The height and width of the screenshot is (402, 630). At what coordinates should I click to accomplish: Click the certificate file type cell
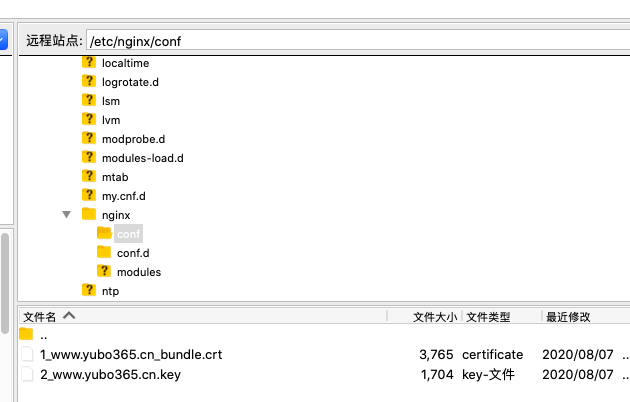click(x=493, y=355)
